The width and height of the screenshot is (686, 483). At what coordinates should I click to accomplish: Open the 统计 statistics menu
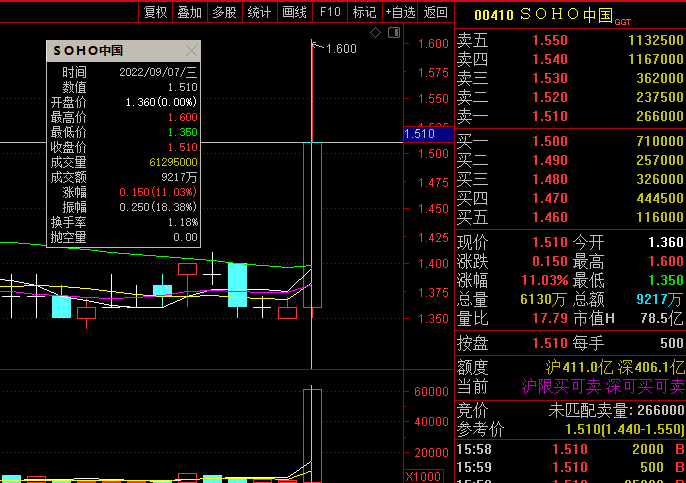259,12
